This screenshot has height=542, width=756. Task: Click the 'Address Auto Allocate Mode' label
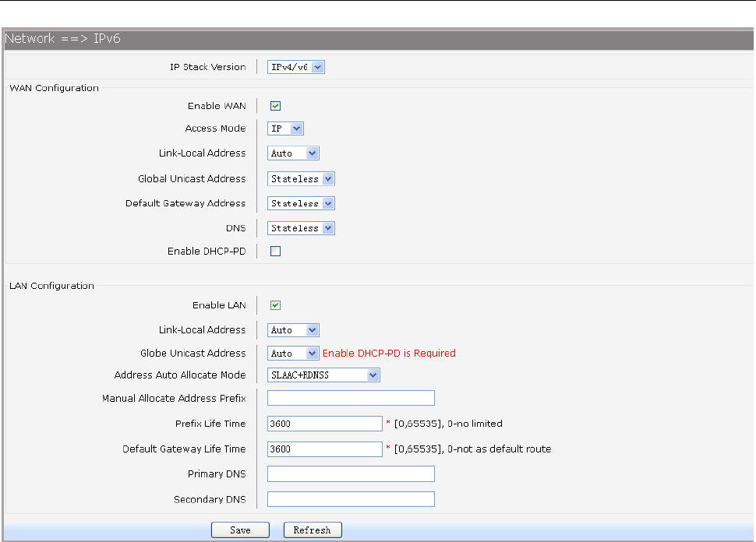pyautogui.click(x=180, y=375)
